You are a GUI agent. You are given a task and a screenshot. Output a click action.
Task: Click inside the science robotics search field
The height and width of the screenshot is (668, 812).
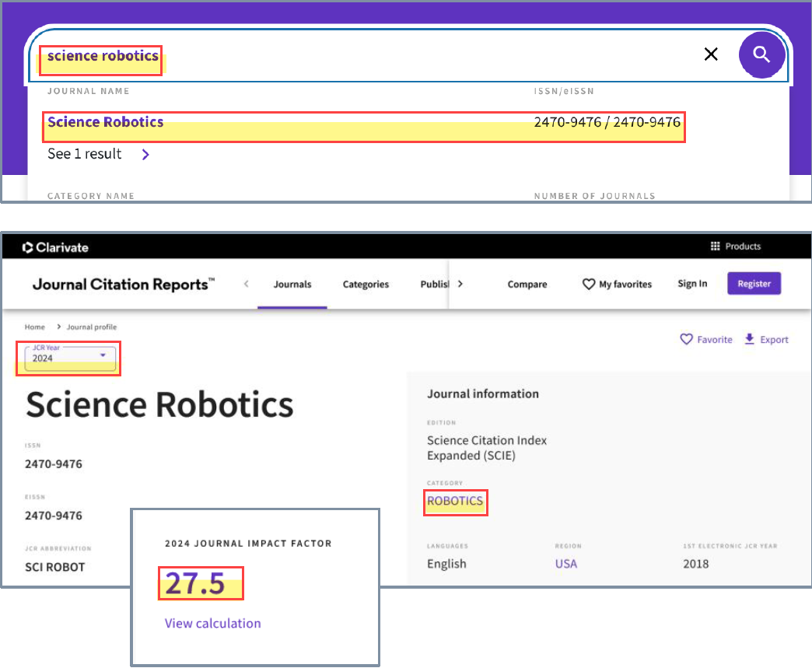[389, 56]
